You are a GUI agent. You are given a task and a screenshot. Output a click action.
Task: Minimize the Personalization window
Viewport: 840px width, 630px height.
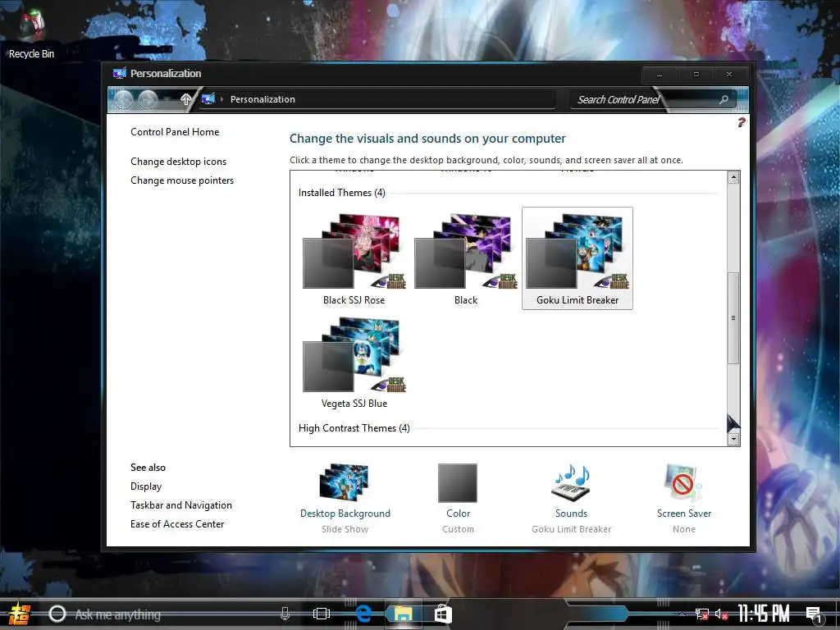(660, 75)
